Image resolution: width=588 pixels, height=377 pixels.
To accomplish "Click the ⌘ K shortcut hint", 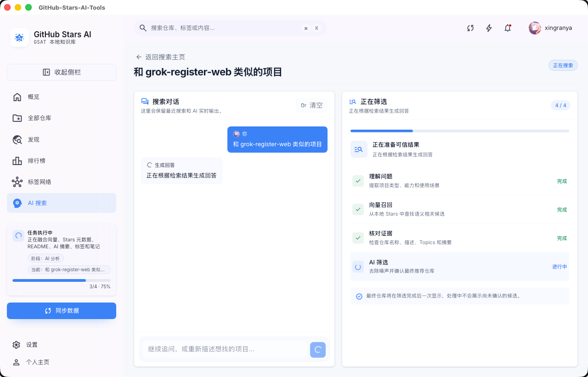I will 311,28.
